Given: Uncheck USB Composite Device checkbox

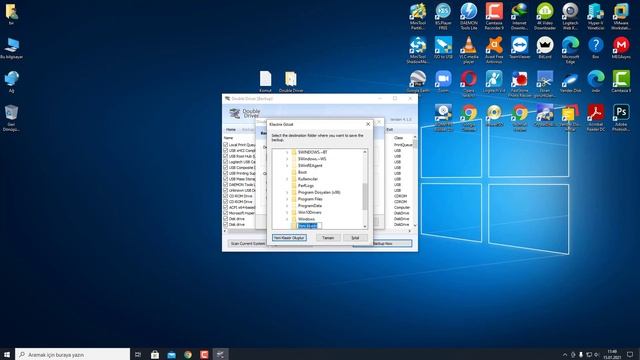Looking at the screenshot, I should 226,167.
